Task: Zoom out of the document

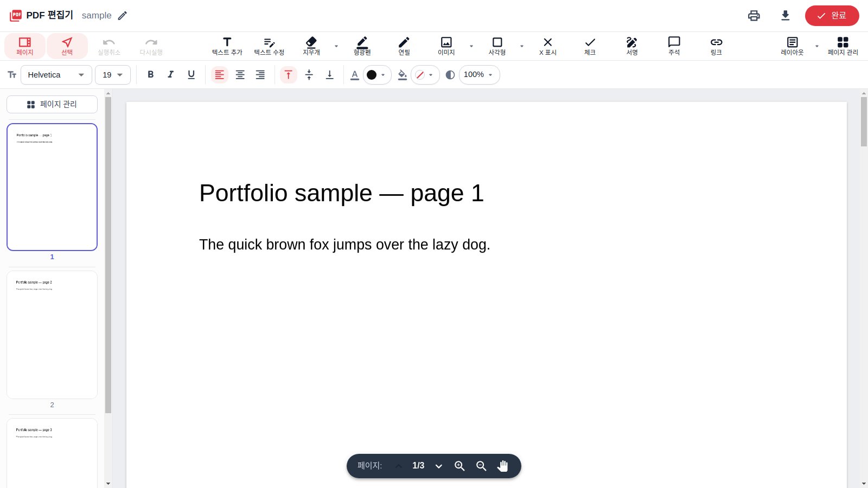Action: (x=481, y=466)
